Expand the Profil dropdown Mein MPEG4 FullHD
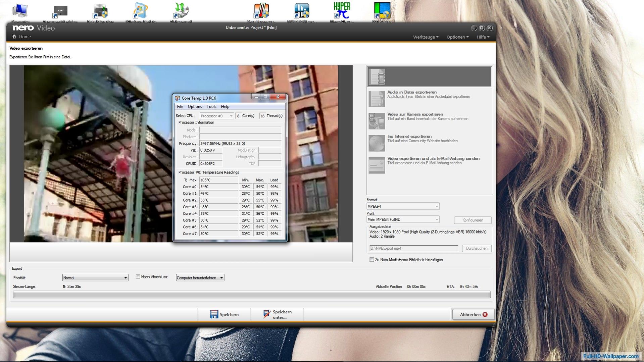Viewport: 644px width, 362px height. click(x=403, y=219)
